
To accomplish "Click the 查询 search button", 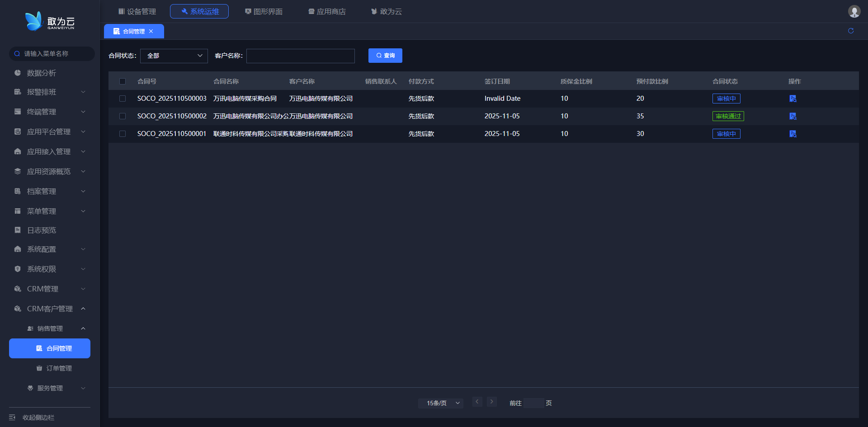I will pyautogui.click(x=385, y=56).
